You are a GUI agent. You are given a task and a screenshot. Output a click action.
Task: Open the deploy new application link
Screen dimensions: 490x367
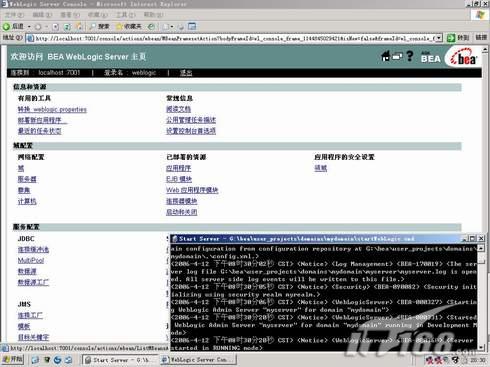coord(41,120)
